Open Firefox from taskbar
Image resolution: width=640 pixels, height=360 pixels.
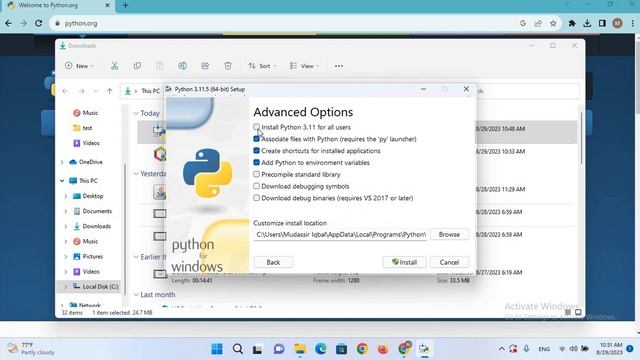point(383,349)
